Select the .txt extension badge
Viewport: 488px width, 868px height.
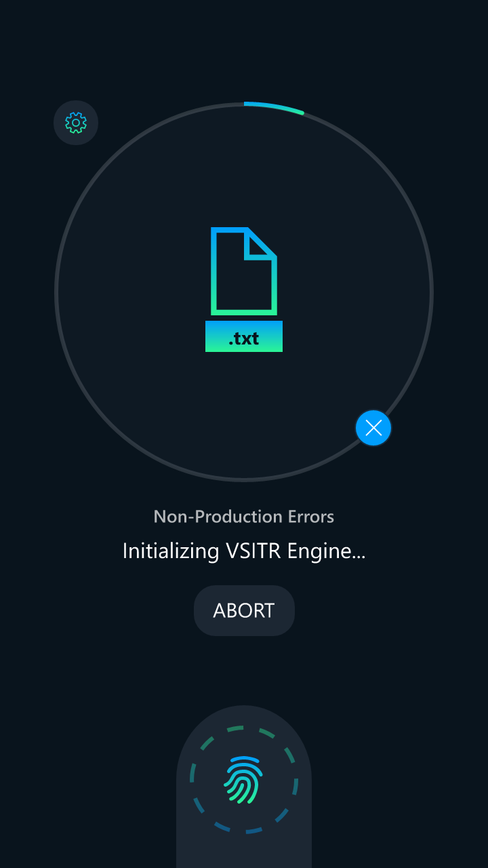pyautogui.click(x=243, y=337)
